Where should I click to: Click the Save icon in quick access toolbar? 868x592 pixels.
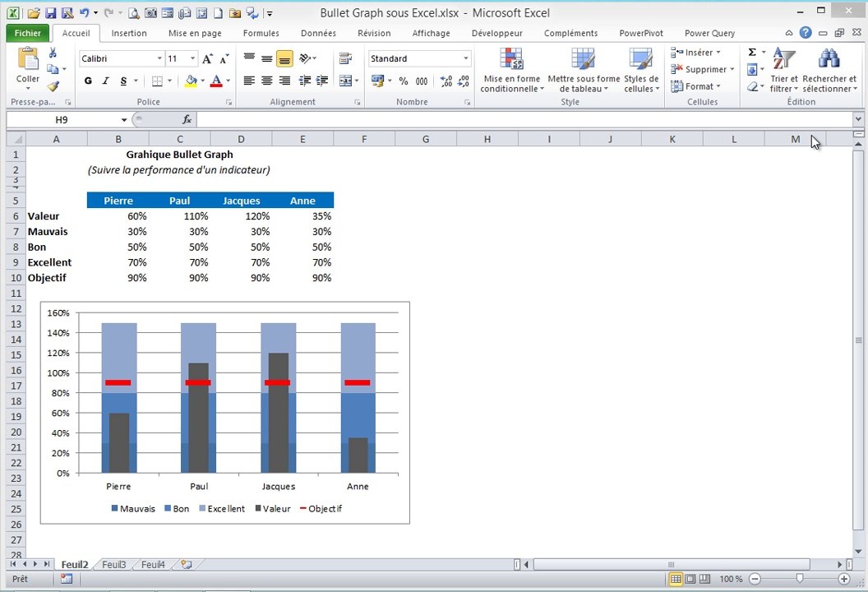[x=50, y=13]
